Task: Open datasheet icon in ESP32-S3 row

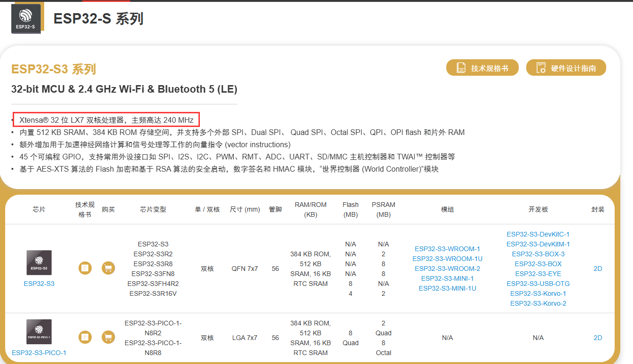Action: click(x=85, y=268)
